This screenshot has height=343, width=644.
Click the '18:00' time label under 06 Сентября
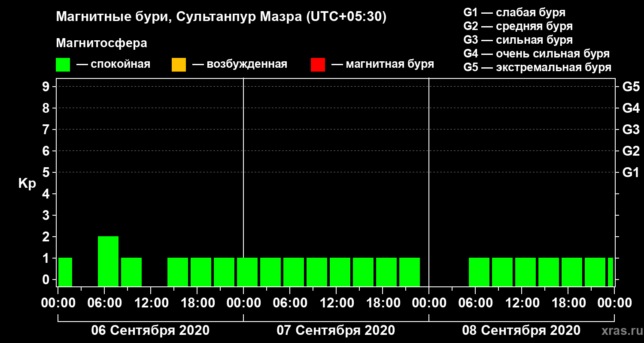(197, 303)
